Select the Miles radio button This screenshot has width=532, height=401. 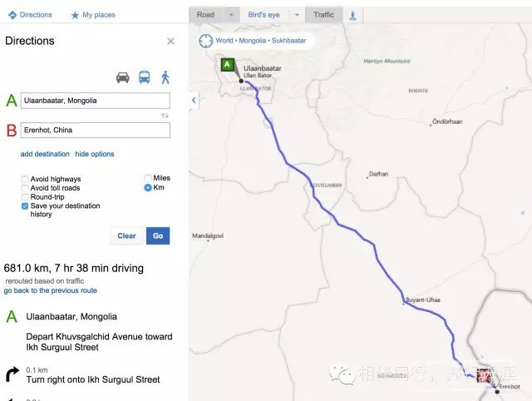click(148, 178)
